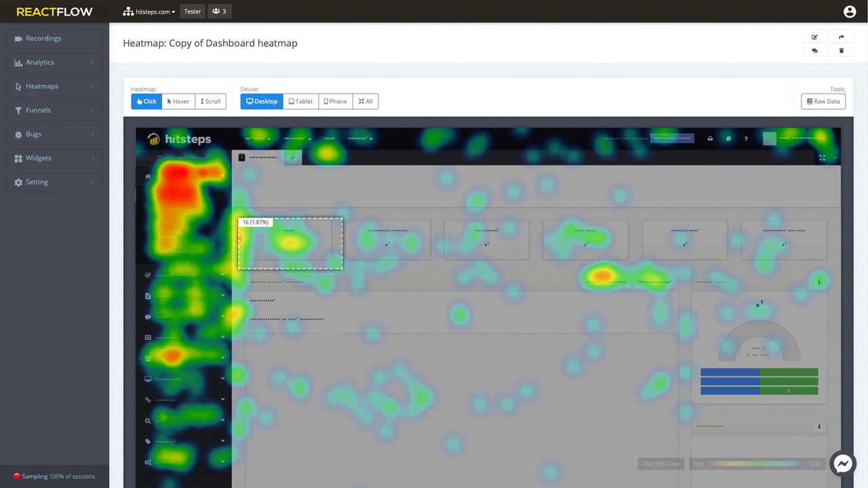Click the team members icon showing 3

click(x=220, y=11)
